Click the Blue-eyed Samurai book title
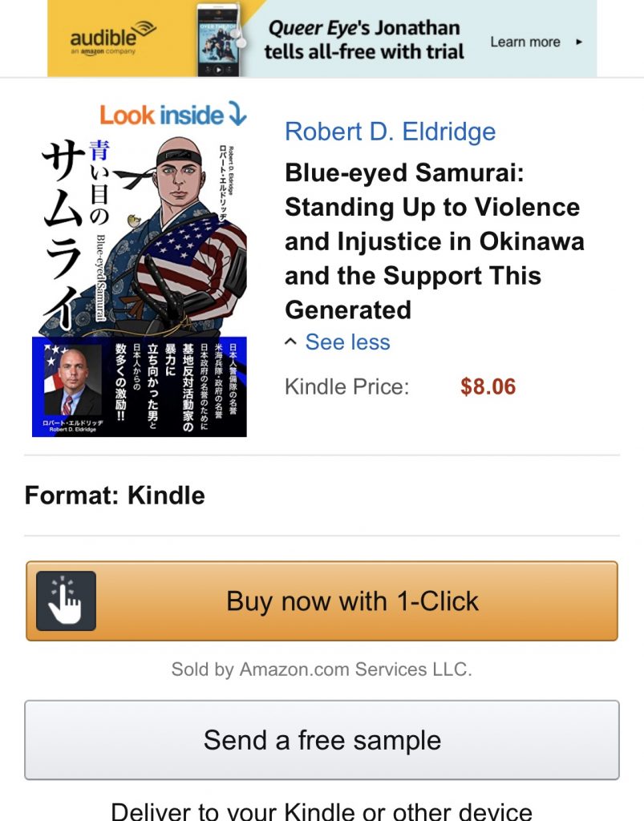 coord(435,241)
